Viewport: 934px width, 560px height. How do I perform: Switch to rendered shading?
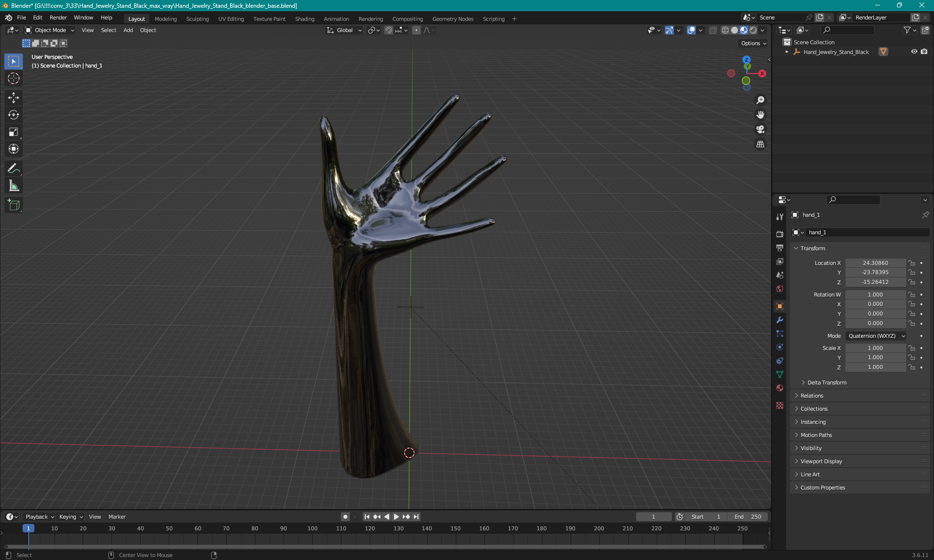click(x=753, y=30)
